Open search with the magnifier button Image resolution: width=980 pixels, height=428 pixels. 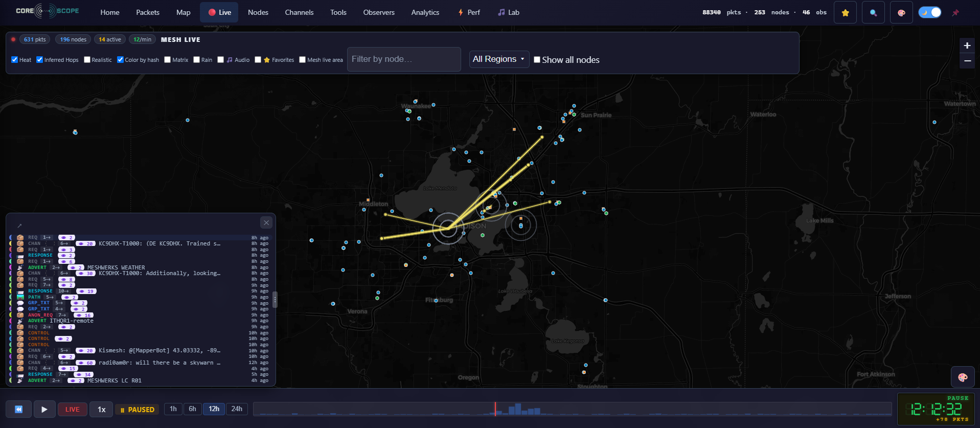coord(873,12)
